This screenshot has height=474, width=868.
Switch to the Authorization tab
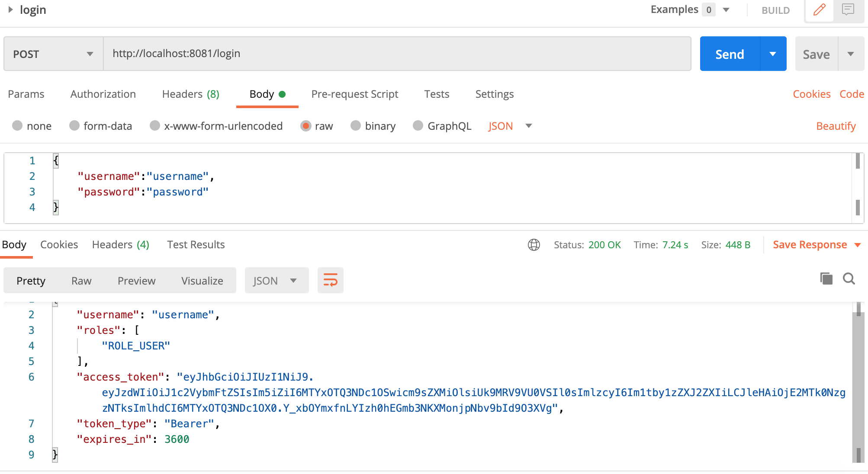point(103,94)
